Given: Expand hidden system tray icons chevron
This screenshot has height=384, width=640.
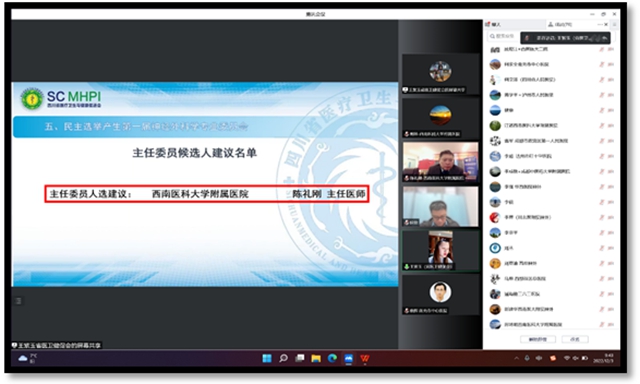Looking at the screenshot, I should (516, 358).
